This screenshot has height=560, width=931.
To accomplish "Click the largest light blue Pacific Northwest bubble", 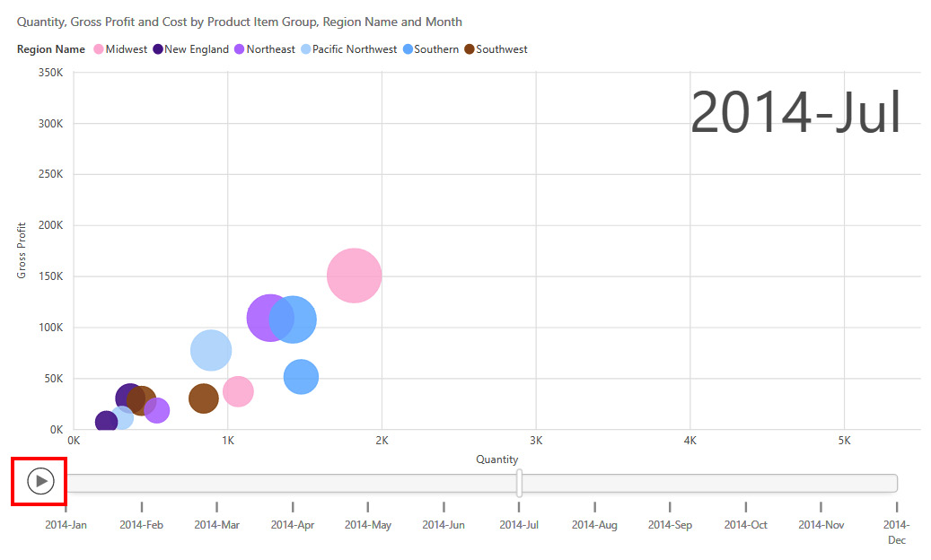I will [x=211, y=350].
